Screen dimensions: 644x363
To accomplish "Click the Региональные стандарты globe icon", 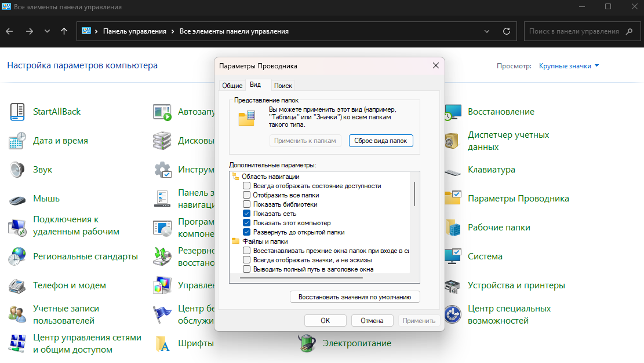I will [x=17, y=256].
